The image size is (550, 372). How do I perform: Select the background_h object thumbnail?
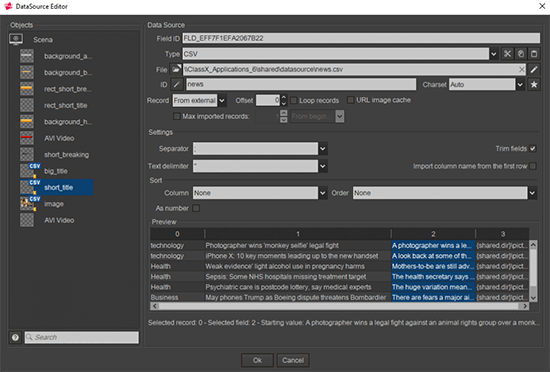coord(27,122)
